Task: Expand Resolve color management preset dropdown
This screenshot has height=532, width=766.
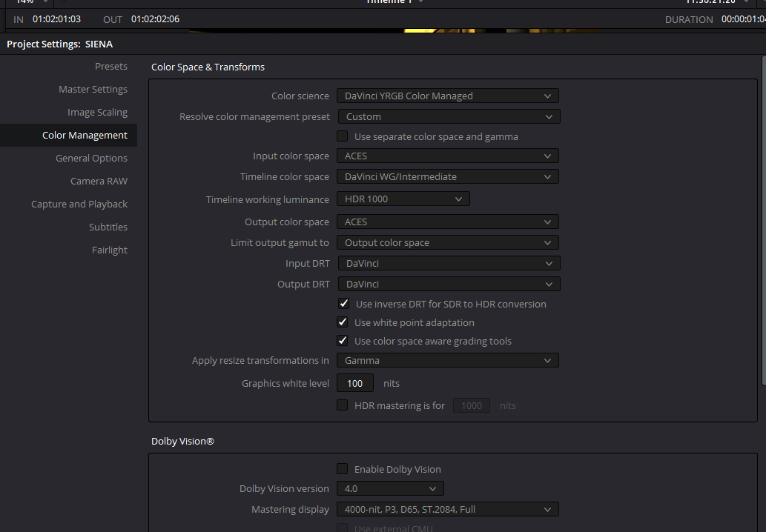Action: pyautogui.click(x=449, y=116)
